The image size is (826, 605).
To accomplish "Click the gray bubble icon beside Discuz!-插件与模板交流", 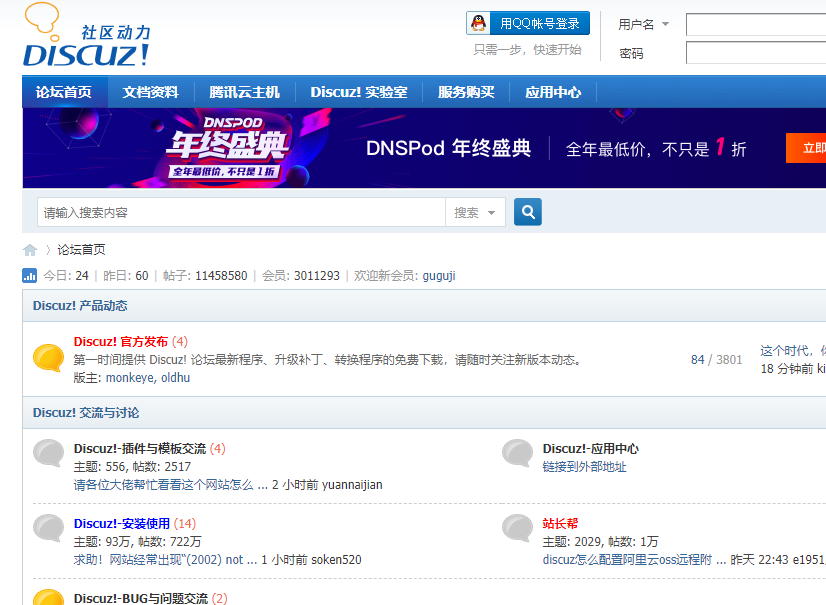I will [x=48, y=453].
